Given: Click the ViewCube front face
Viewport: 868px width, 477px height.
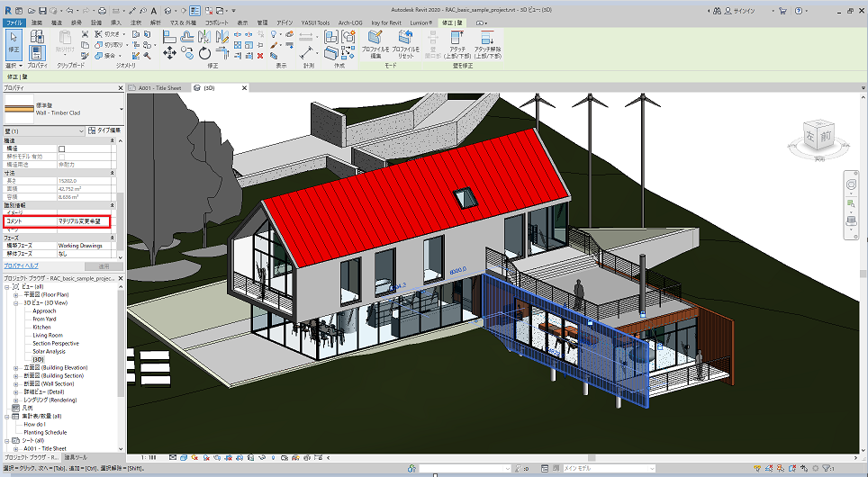Looking at the screenshot, I should (x=826, y=136).
